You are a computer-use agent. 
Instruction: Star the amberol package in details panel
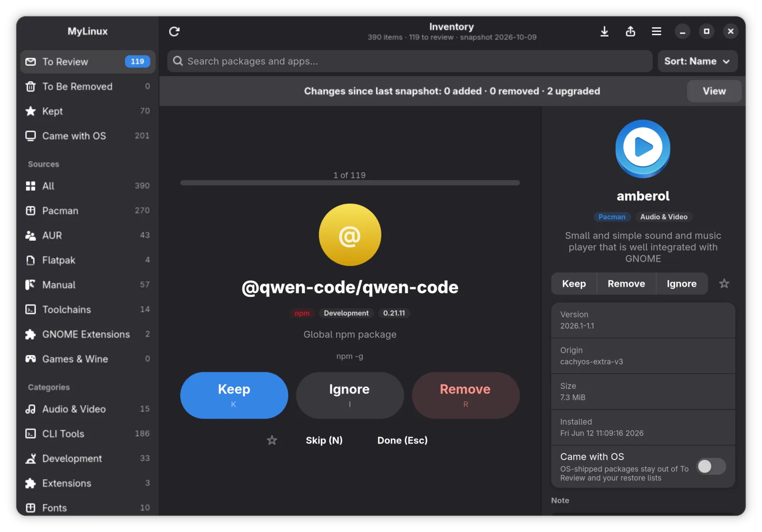pyautogui.click(x=724, y=284)
